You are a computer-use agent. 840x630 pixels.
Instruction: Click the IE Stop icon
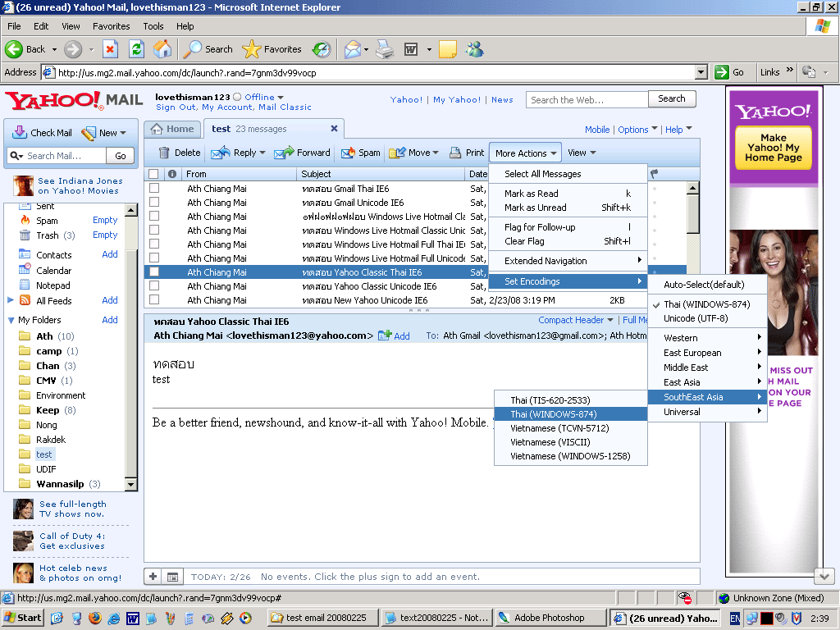[110, 49]
